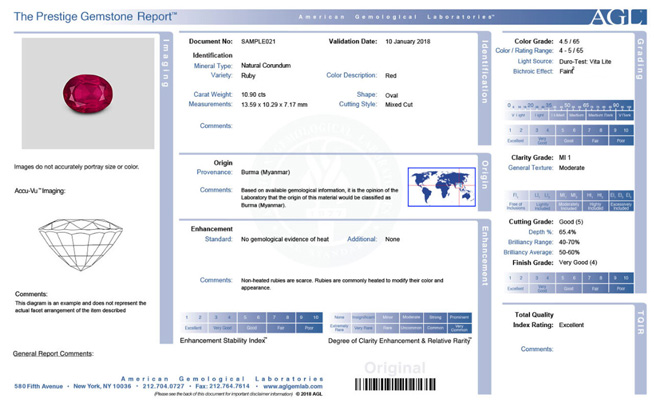Click the Very Good (4) finish grade
This screenshot has width=654, height=400.
(578, 263)
